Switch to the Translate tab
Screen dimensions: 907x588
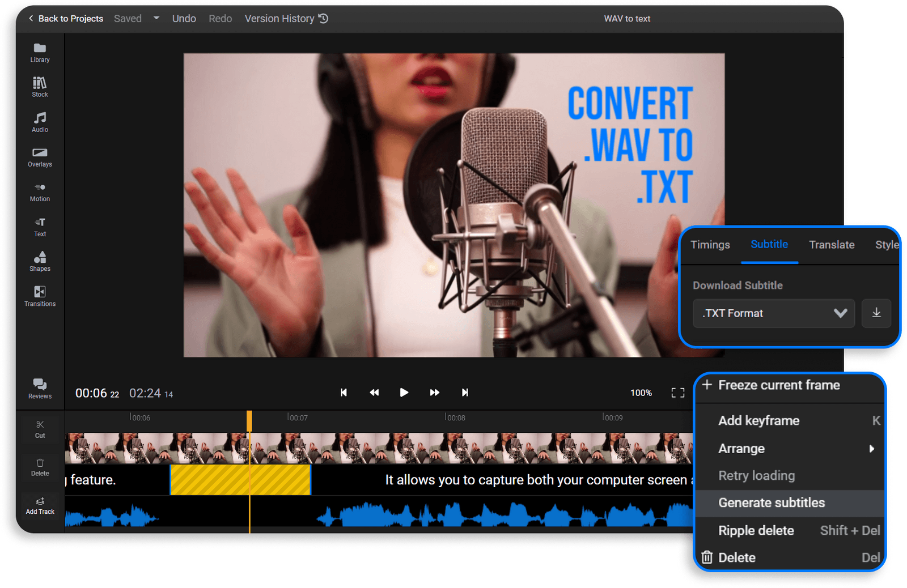pyautogui.click(x=832, y=245)
